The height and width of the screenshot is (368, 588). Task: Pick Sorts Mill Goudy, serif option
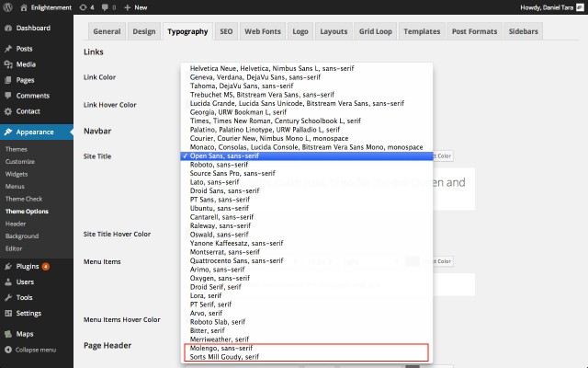pos(307,357)
